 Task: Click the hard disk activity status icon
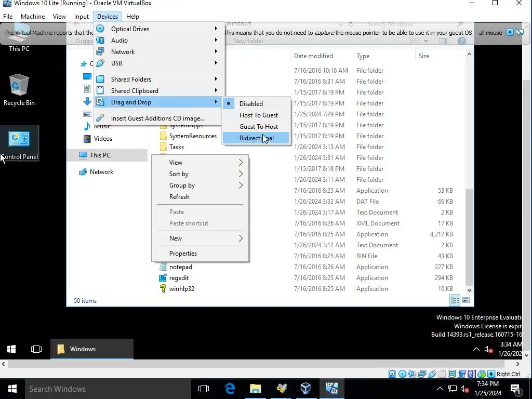392,374
